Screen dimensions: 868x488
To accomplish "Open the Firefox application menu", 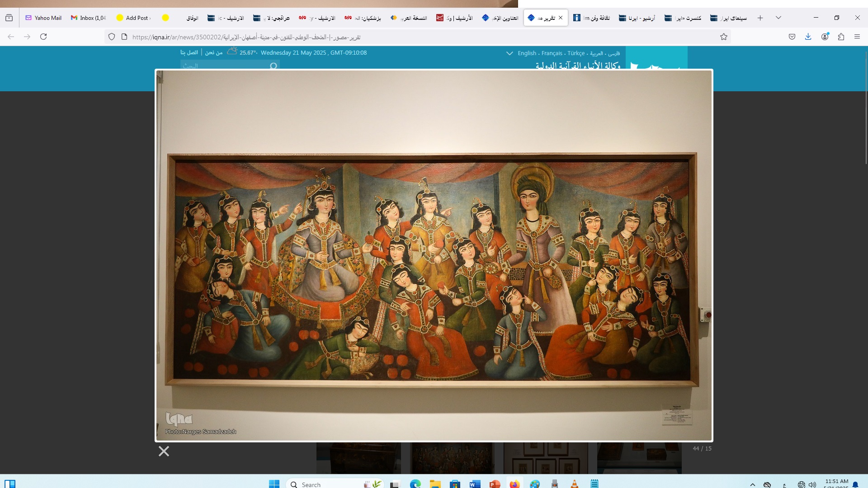I will [857, 37].
